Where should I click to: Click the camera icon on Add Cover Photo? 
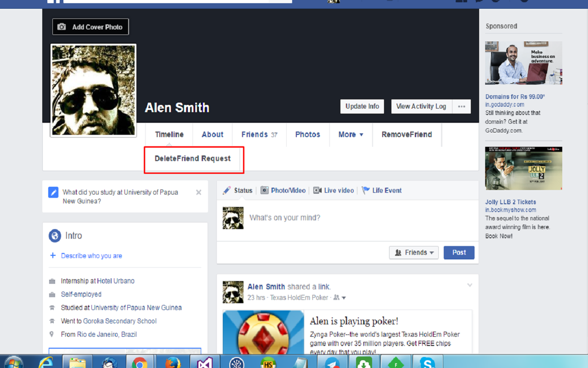(62, 27)
